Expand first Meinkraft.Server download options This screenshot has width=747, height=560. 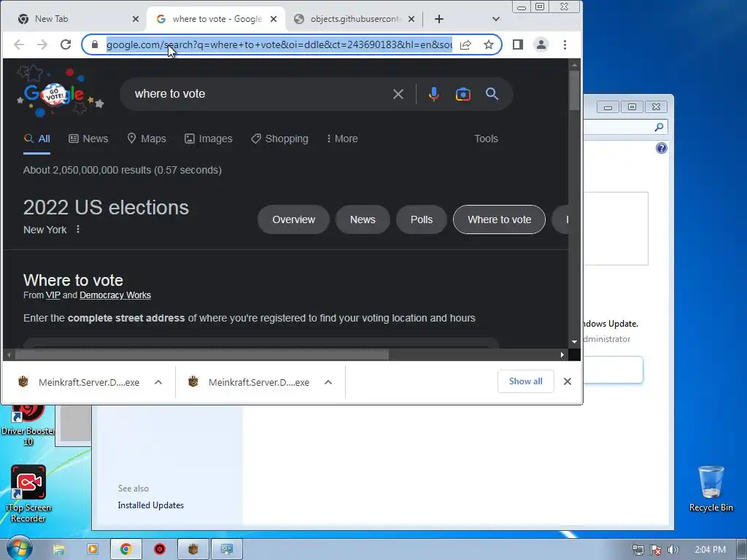pos(158,382)
